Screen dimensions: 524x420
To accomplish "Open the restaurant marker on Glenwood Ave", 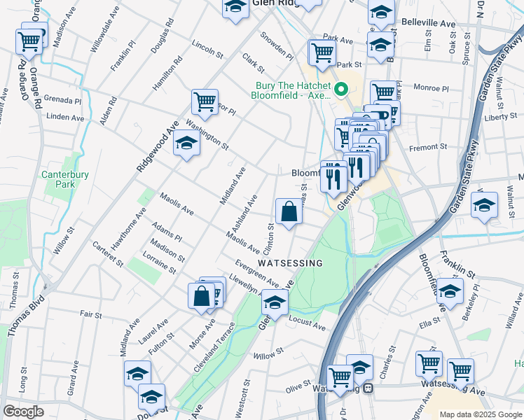I will tap(333, 181).
